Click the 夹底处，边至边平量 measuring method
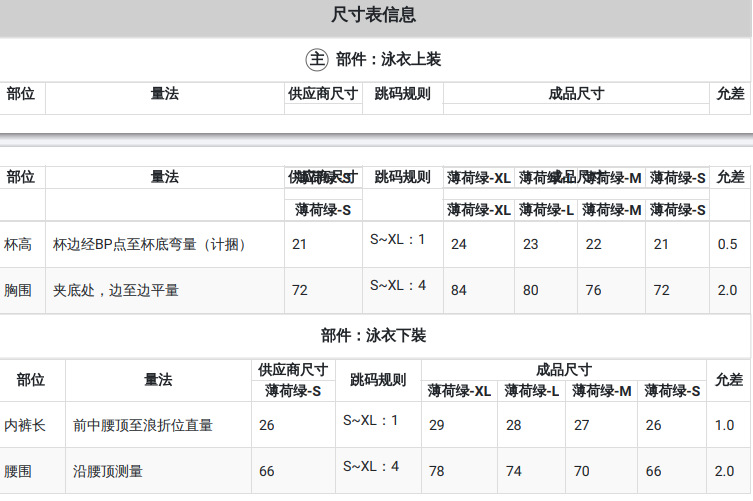 [x=116, y=291]
